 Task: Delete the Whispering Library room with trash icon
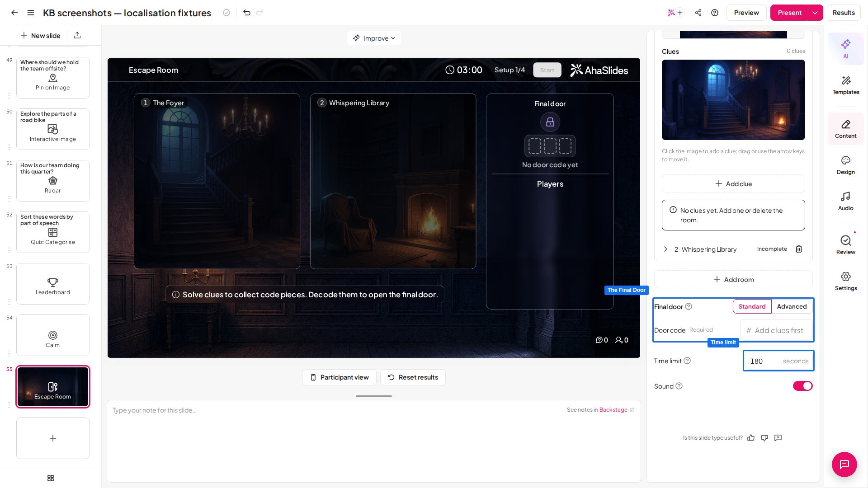[799, 249]
